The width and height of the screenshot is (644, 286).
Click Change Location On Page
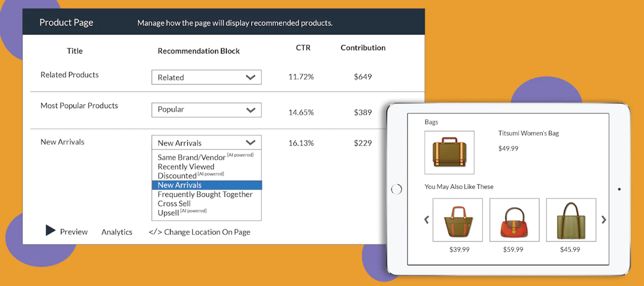[x=199, y=232]
